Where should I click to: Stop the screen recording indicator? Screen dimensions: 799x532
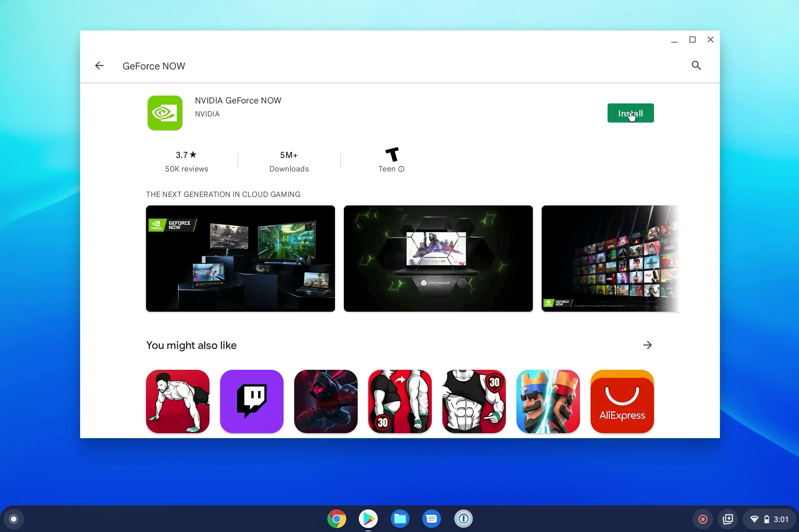click(703, 519)
